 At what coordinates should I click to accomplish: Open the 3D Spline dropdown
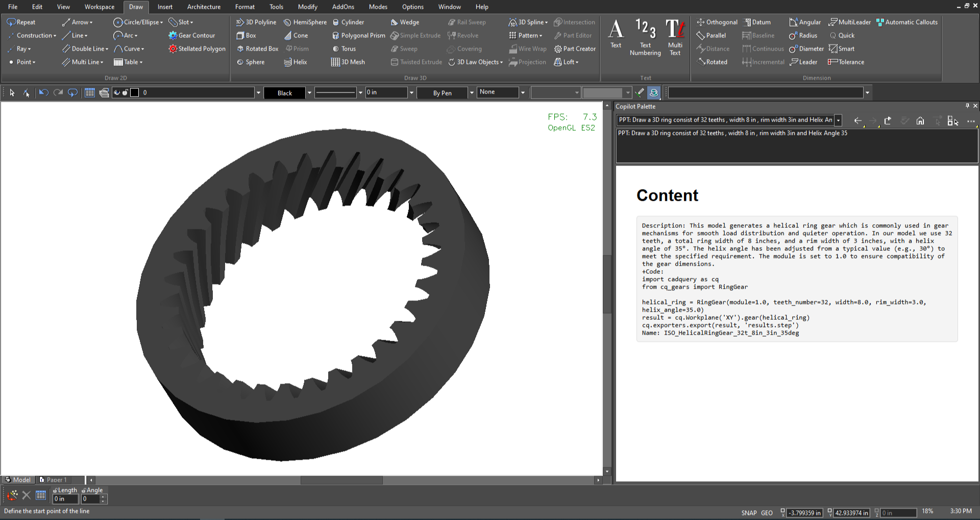coord(546,22)
